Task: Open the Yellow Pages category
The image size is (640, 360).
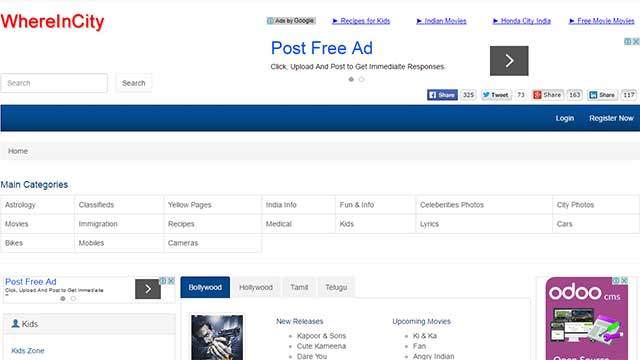Action: (190, 205)
